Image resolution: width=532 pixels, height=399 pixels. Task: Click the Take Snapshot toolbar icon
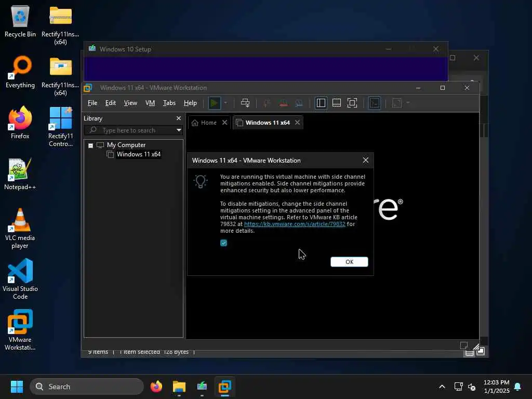click(267, 103)
